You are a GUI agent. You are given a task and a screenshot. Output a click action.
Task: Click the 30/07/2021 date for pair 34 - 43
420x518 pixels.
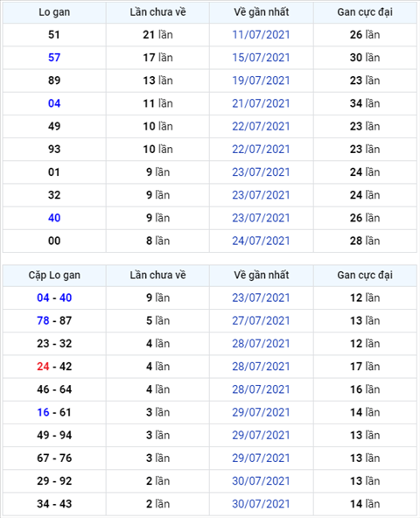[x=261, y=504]
